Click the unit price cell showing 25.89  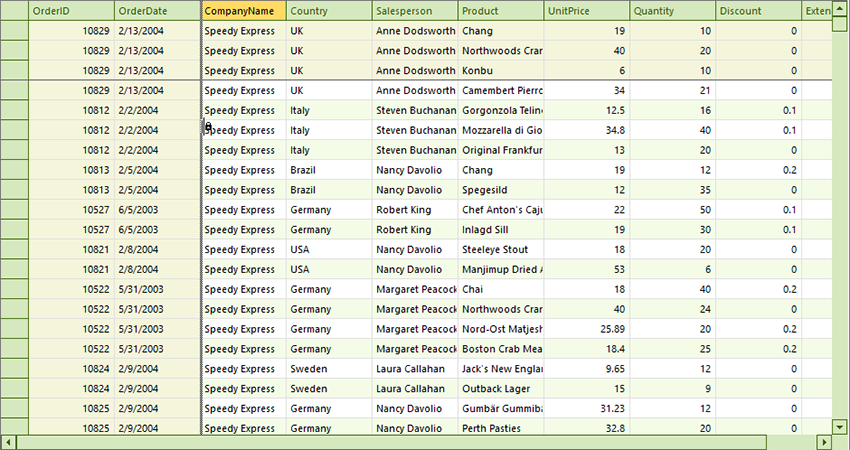(x=587, y=329)
